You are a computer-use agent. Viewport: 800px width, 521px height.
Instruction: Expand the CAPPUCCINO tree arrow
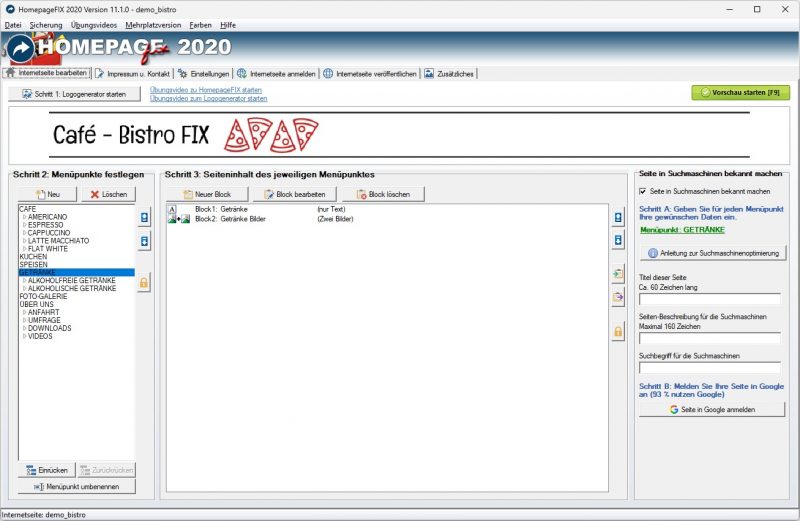(24, 233)
